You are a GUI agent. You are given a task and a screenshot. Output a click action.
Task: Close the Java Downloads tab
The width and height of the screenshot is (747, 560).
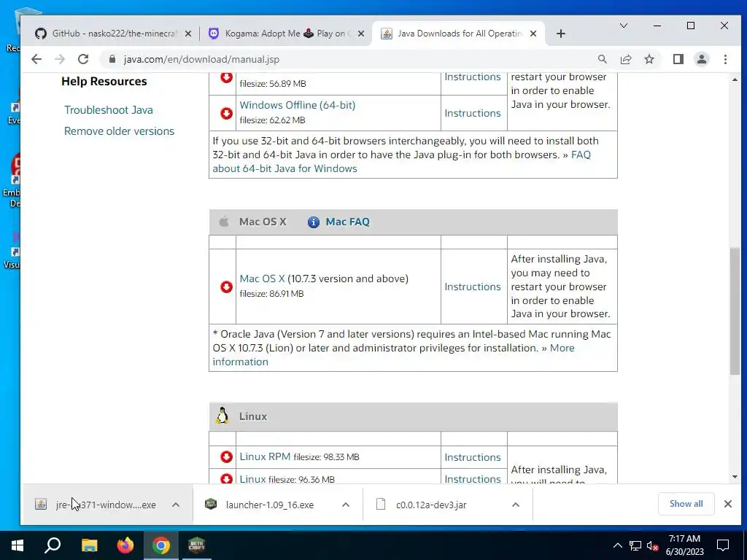(x=533, y=34)
